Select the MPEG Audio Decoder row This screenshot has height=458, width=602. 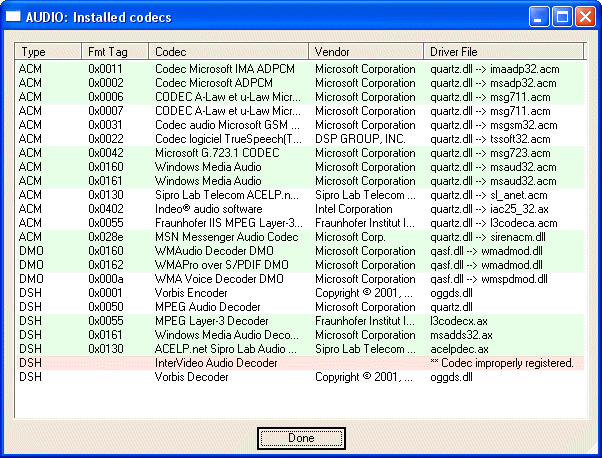pyautogui.click(x=300, y=307)
